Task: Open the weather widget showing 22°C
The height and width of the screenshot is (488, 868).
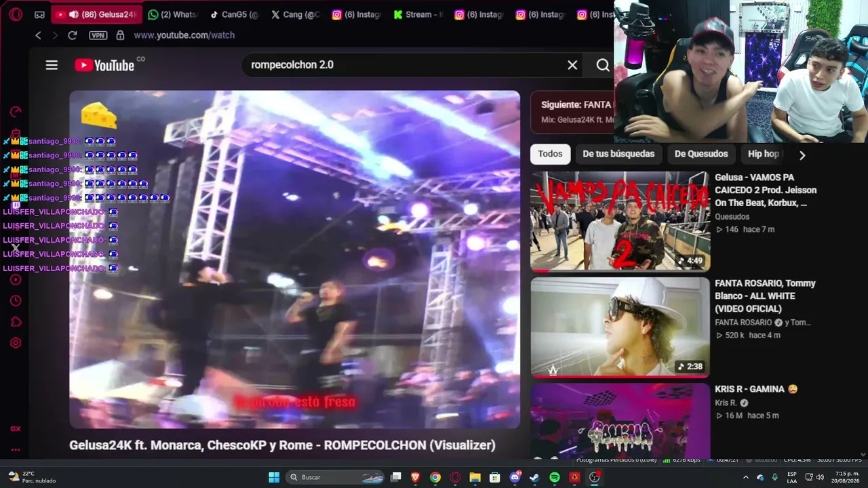Action: [32, 477]
